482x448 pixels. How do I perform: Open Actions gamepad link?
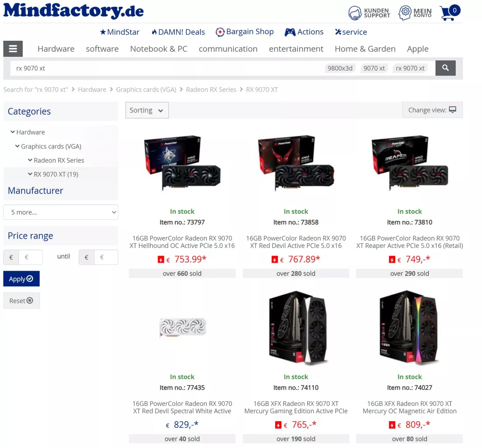[304, 32]
